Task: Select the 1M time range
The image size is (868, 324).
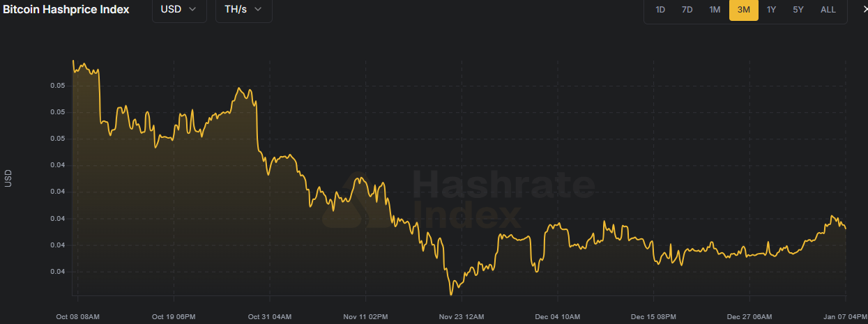Action: click(715, 10)
